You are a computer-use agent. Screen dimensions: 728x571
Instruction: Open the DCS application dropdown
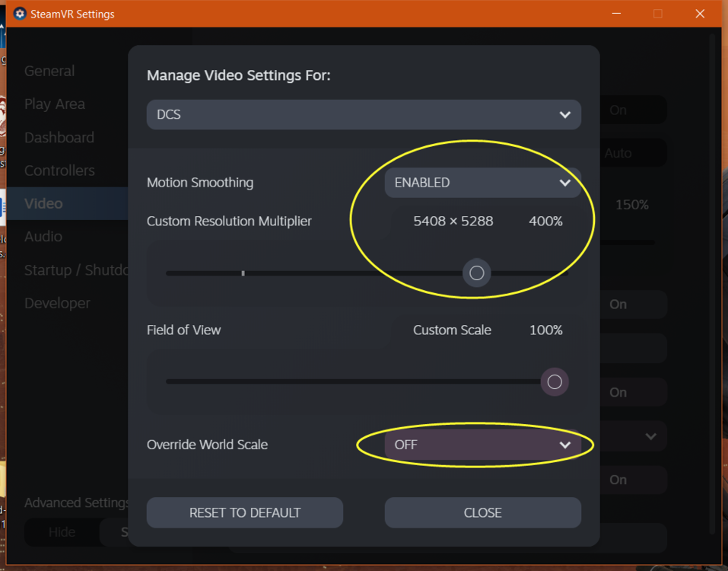tap(364, 115)
